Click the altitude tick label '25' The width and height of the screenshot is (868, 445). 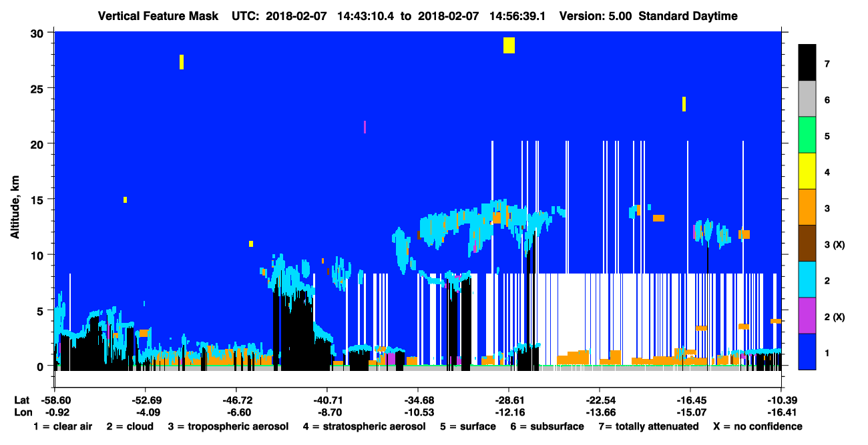tap(38, 88)
